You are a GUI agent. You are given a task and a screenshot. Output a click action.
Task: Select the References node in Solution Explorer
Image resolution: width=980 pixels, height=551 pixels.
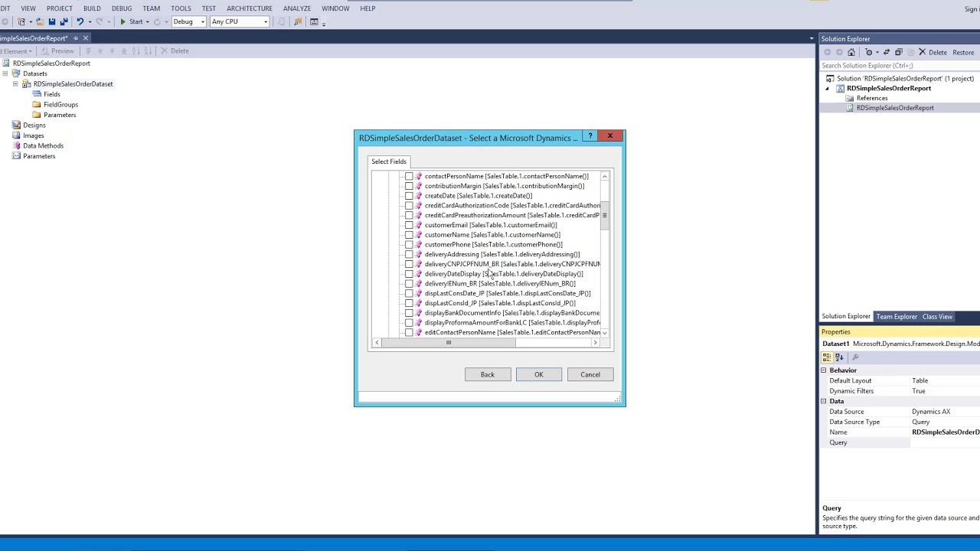(x=872, y=98)
